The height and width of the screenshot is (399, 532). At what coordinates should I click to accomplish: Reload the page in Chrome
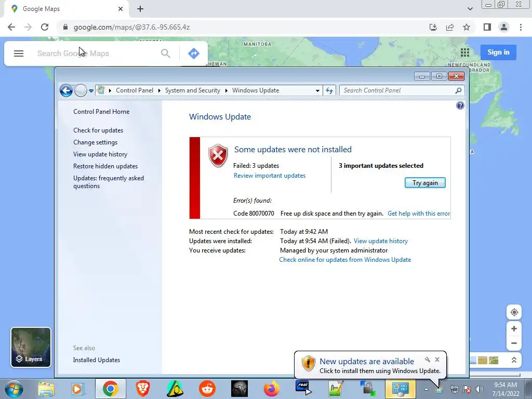[45, 27]
